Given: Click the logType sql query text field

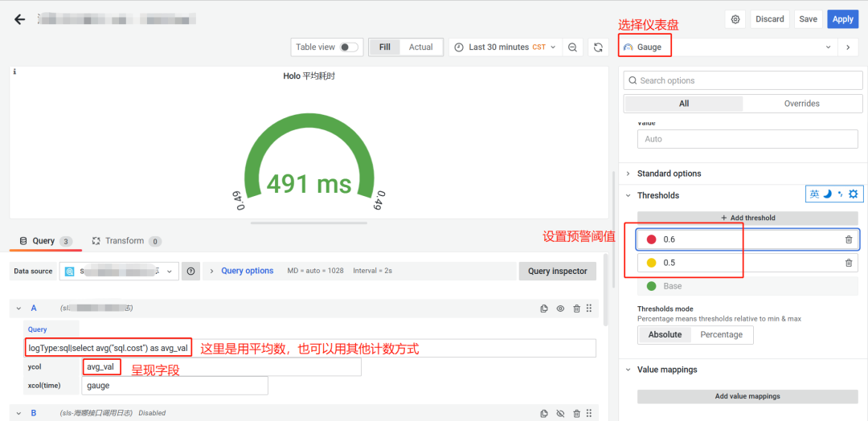Looking at the screenshot, I should 310,349.
